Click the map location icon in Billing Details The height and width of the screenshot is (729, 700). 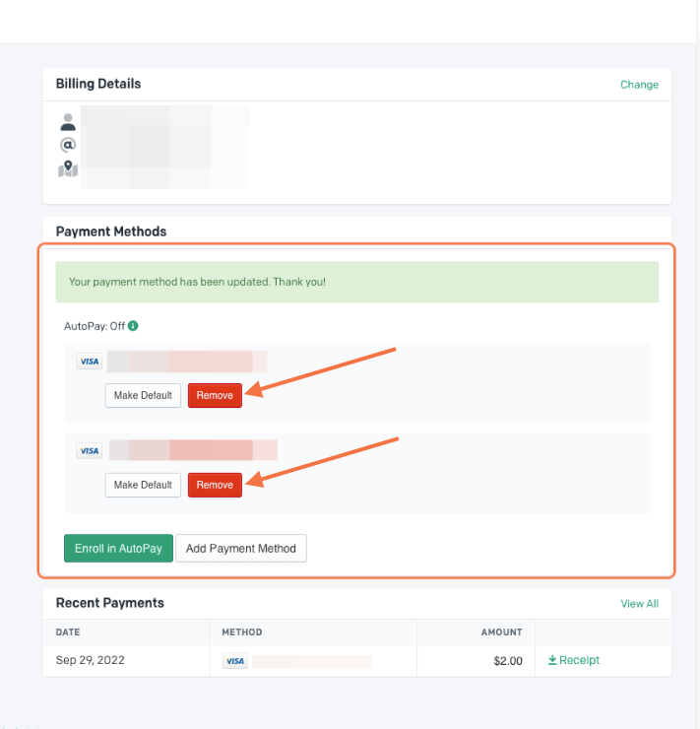(67, 168)
